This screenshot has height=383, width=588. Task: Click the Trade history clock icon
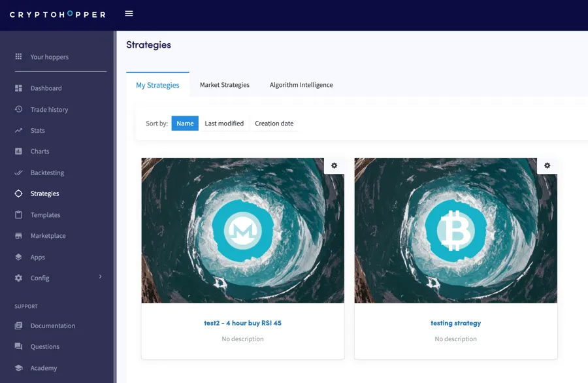point(18,109)
